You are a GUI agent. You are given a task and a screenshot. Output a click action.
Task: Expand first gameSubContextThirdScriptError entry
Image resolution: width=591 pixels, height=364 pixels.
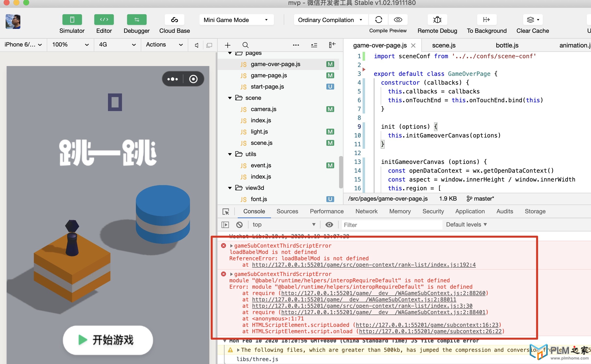pyautogui.click(x=231, y=246)
